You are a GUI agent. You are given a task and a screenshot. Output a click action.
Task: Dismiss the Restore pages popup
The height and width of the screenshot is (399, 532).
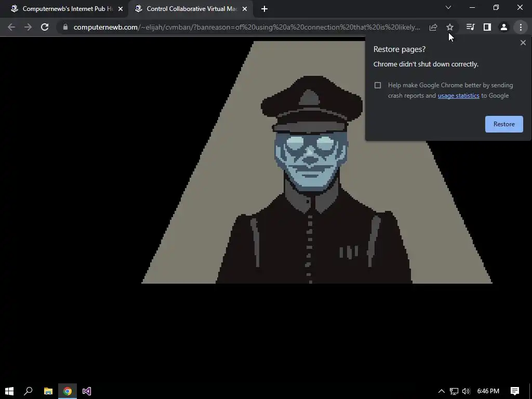(x=523, y=43)
